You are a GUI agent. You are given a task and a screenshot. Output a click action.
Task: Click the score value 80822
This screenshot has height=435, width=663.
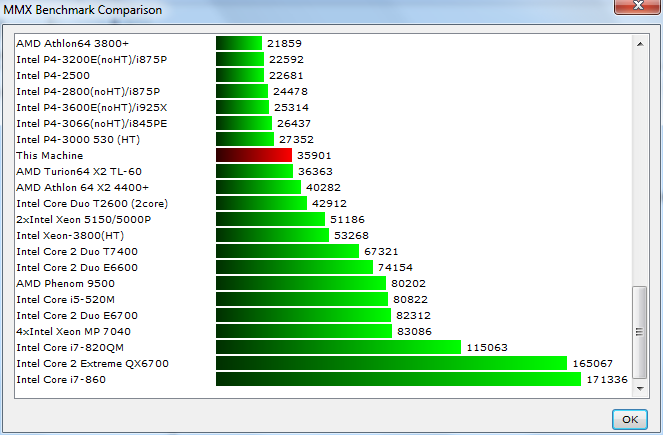pos(411,299)
